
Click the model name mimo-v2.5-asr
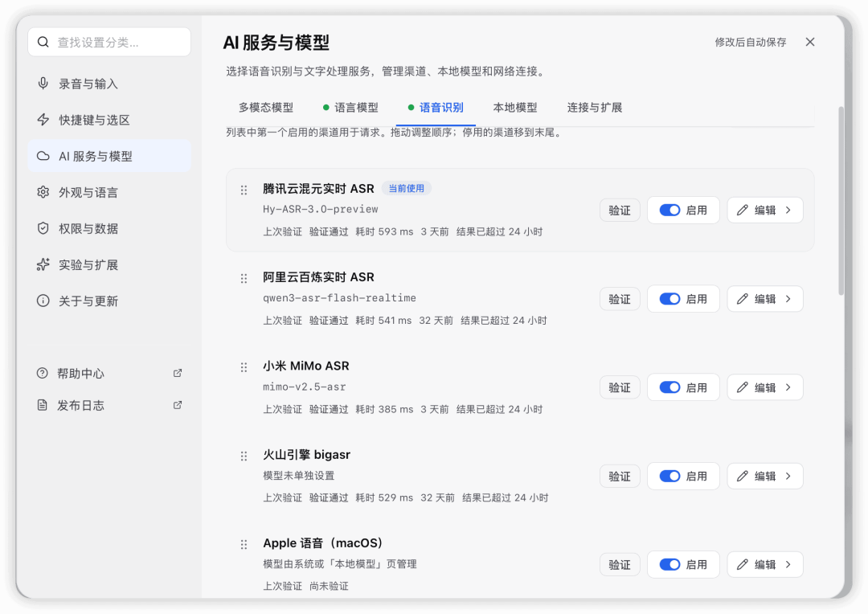point(304,387)
